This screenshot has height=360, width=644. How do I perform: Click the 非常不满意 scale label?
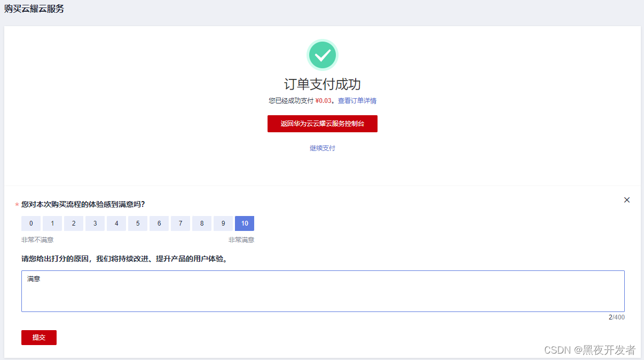point(37,240)
